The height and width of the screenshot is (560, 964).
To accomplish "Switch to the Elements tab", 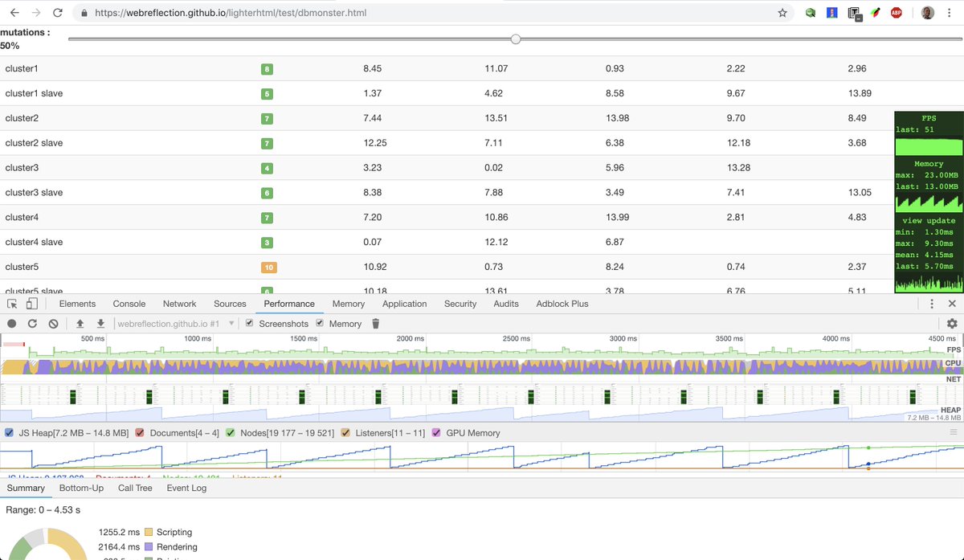I will pyautogui.click(x=77, y=304).
